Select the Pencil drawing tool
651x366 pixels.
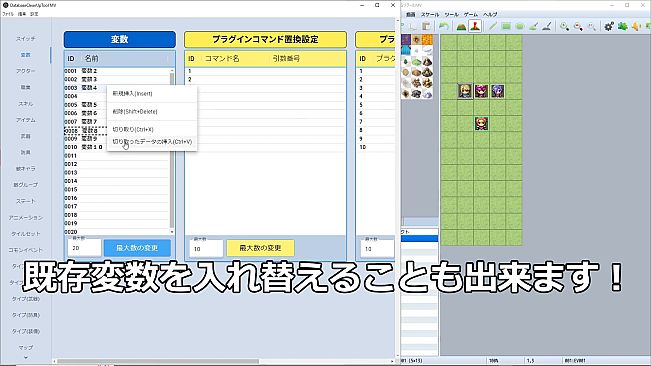pos(492,26)
